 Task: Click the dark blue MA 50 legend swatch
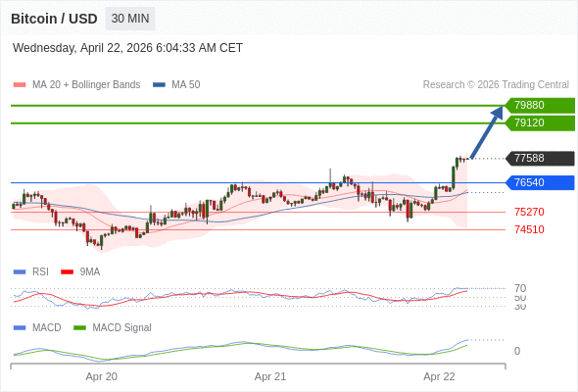point(159,85)
